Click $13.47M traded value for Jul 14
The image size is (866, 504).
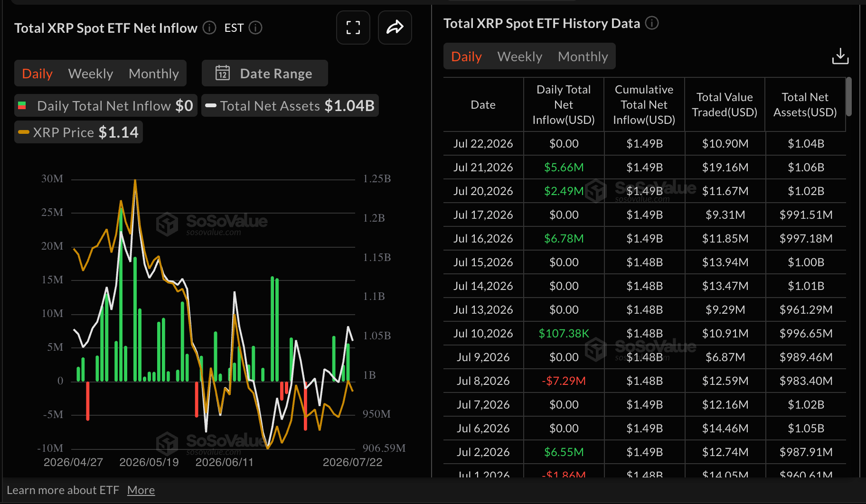coord(725,286)
